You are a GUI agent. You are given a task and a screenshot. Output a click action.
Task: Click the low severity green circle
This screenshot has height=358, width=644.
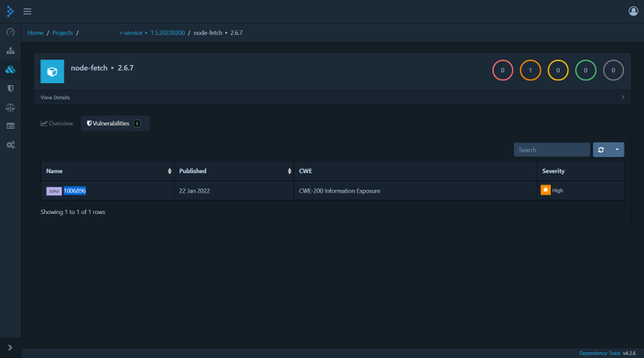click(585, 70)
